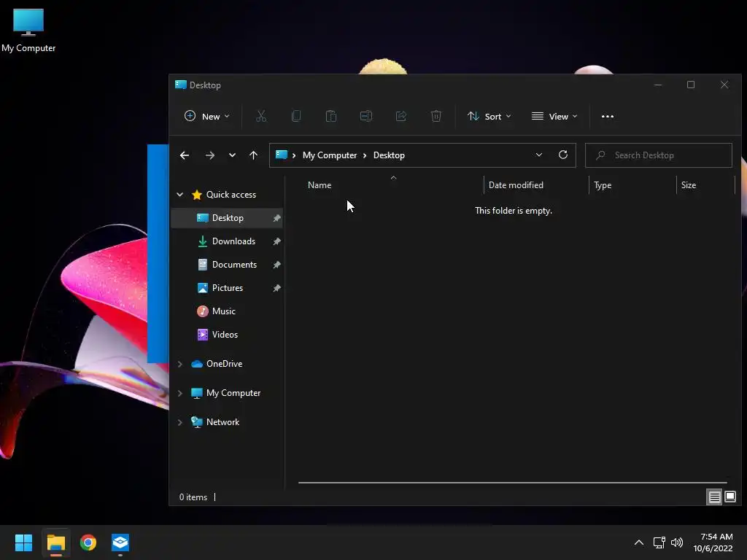
Task: Select Desktop in Quick access
Action: [x=227, y=218]
